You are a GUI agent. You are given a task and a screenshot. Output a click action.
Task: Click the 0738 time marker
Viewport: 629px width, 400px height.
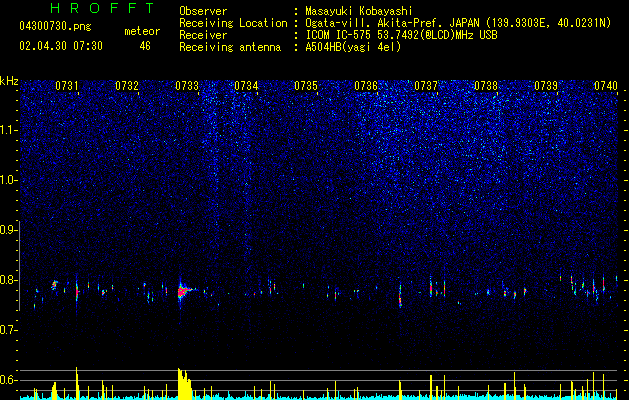(x=486, y=86)
